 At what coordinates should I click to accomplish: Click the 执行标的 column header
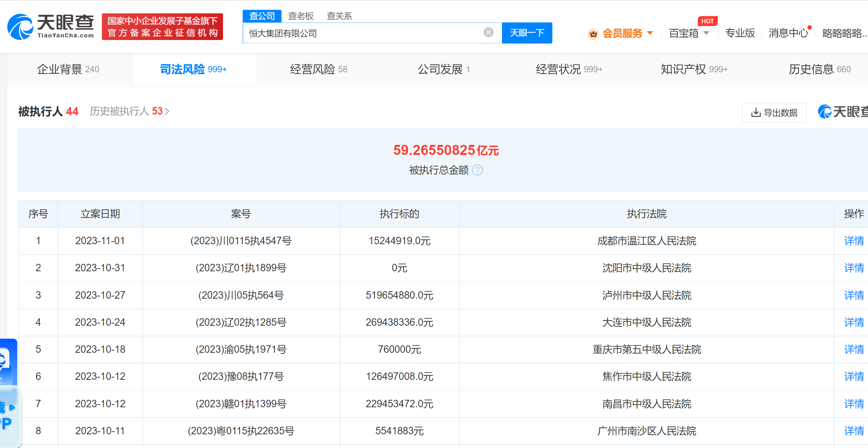click(399, 214)
